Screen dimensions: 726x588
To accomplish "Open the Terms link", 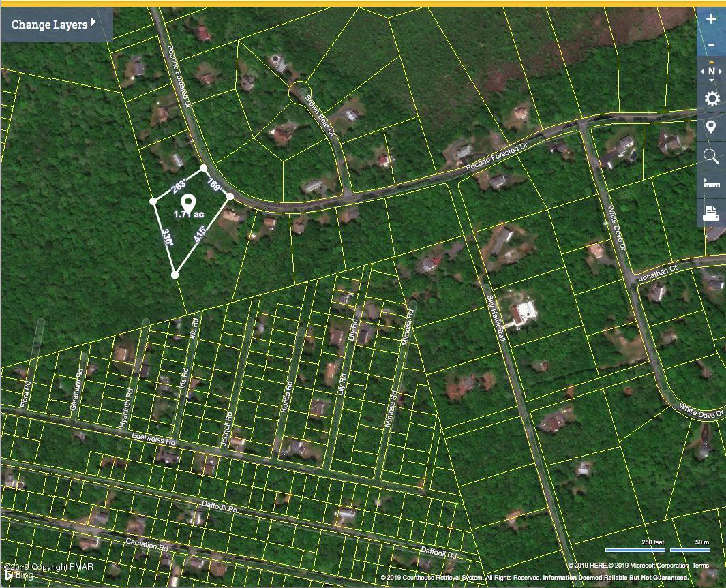I will click(x=701, y=566).
